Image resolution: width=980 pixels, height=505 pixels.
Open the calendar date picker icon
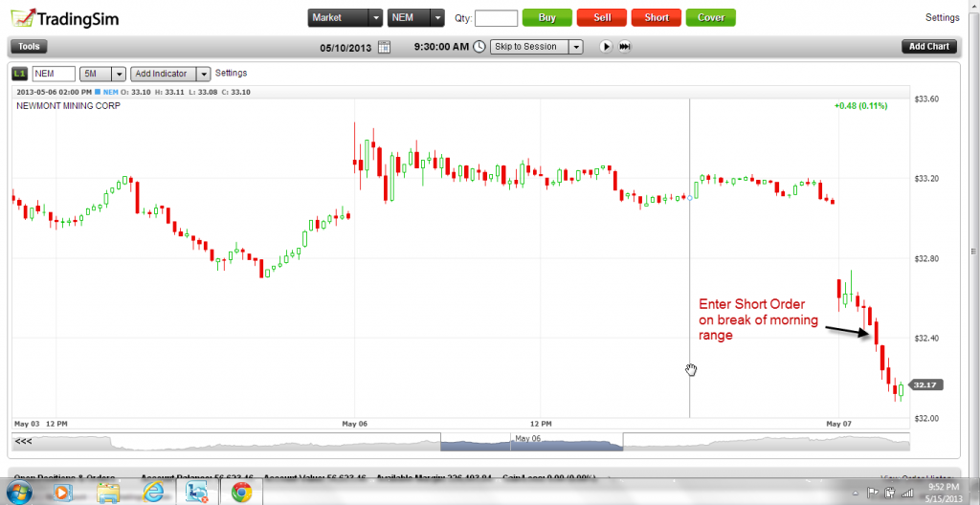coord(385,47)
